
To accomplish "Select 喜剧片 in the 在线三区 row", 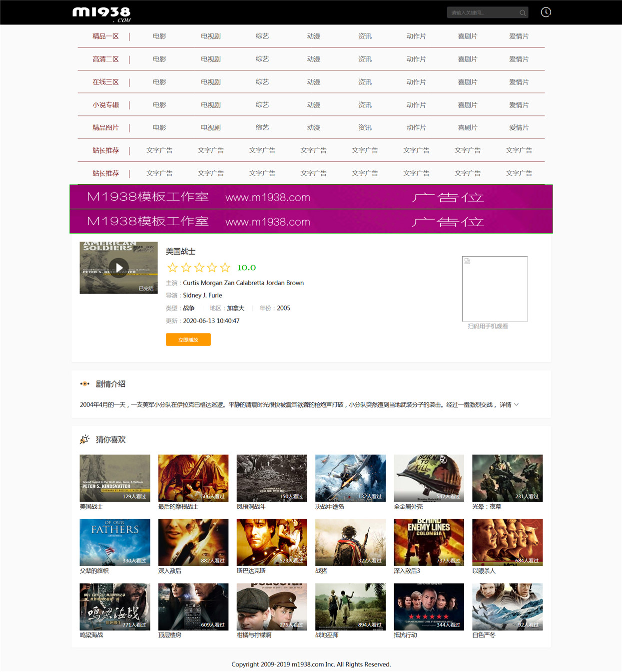I will click(x=468, y=82).
